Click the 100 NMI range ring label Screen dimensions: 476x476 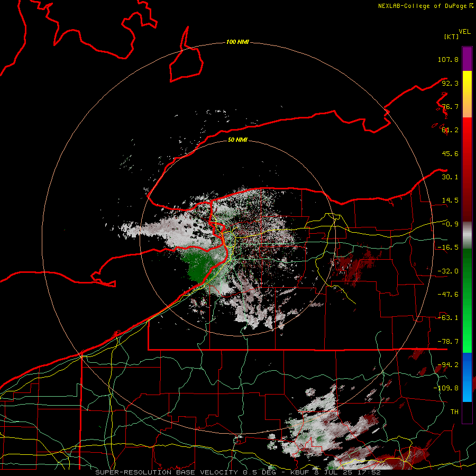point(237,42)
